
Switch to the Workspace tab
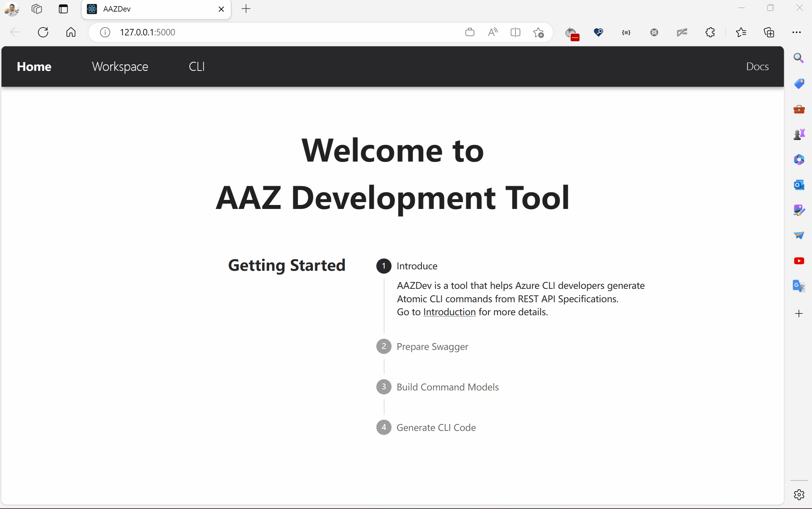(x=120, y=67)
